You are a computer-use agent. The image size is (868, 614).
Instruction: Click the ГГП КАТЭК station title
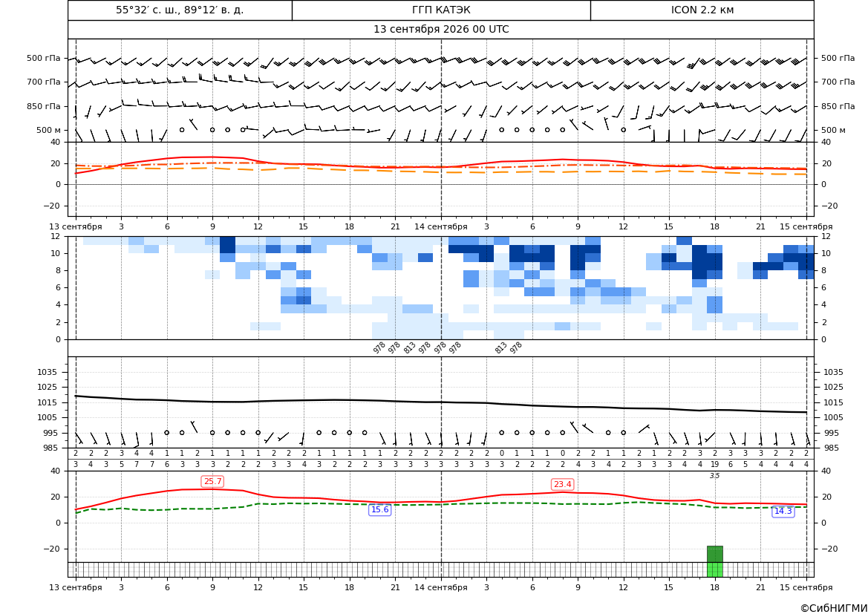(x=441, y=10)
